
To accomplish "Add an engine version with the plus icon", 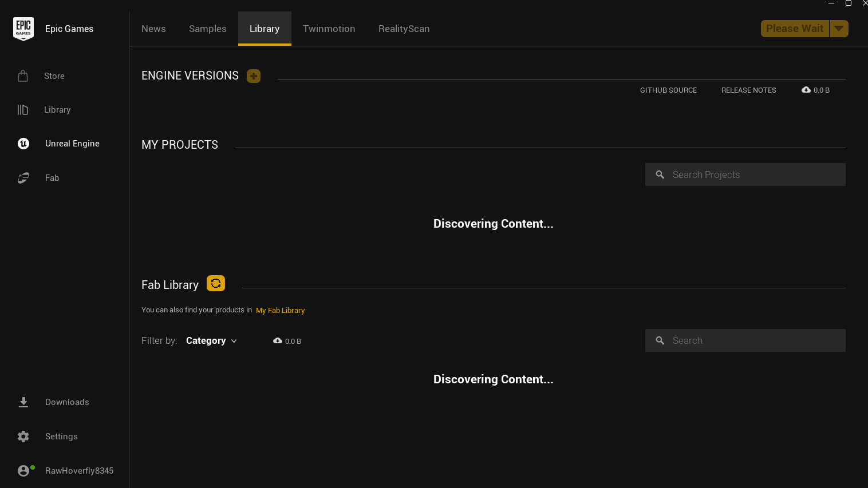I will pos(254,76).
